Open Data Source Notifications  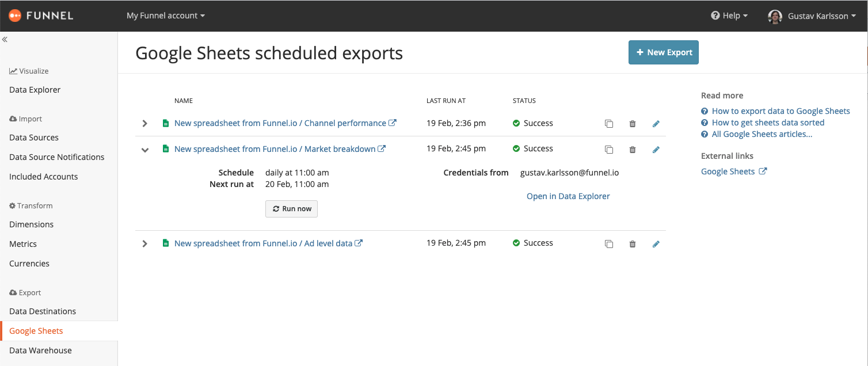pyautogui.click(x=57, y=157)
